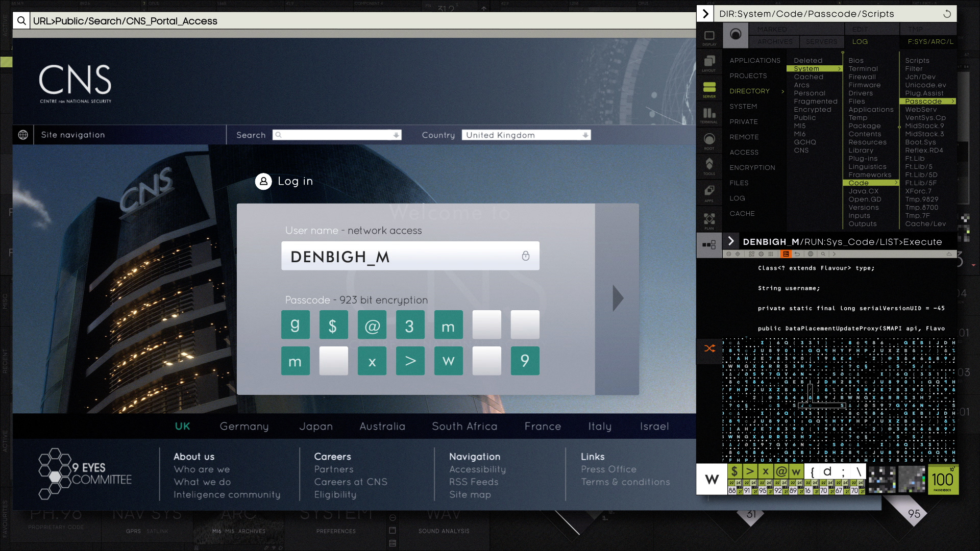Click the large white W decoder tile
Screen dimensions: 980x551
[x=712, y=480]
